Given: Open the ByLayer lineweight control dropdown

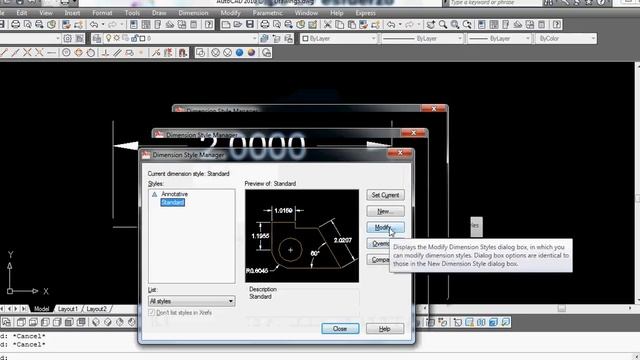Looking at the screenshot, I should click(528, 38).
